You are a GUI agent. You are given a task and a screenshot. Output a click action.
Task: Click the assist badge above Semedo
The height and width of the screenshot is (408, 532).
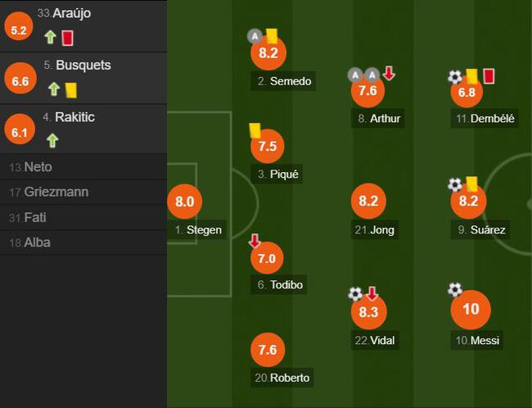pyautogui.click(x=255, y=36)
